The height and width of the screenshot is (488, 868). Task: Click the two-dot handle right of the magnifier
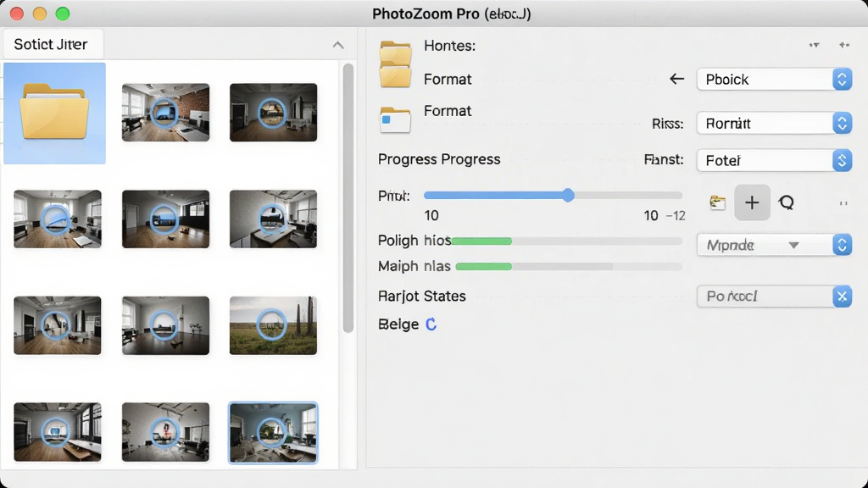(843, 203)
